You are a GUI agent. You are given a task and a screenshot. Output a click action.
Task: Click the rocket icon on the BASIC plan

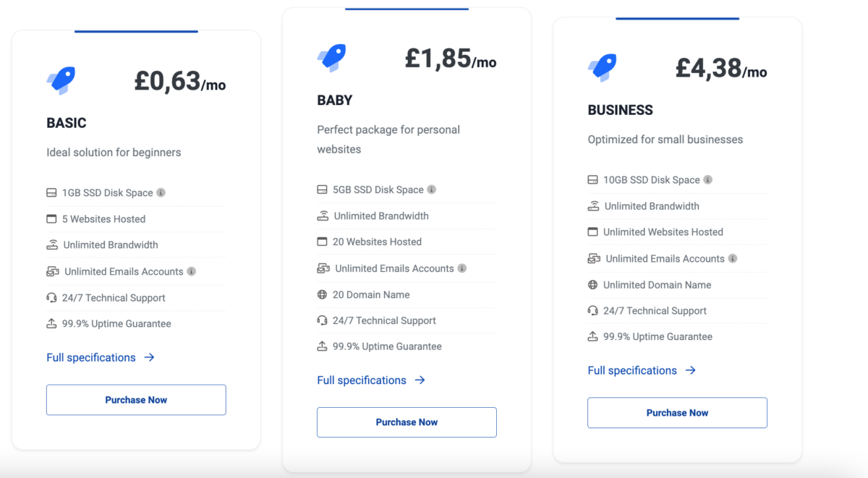point(61,81)
